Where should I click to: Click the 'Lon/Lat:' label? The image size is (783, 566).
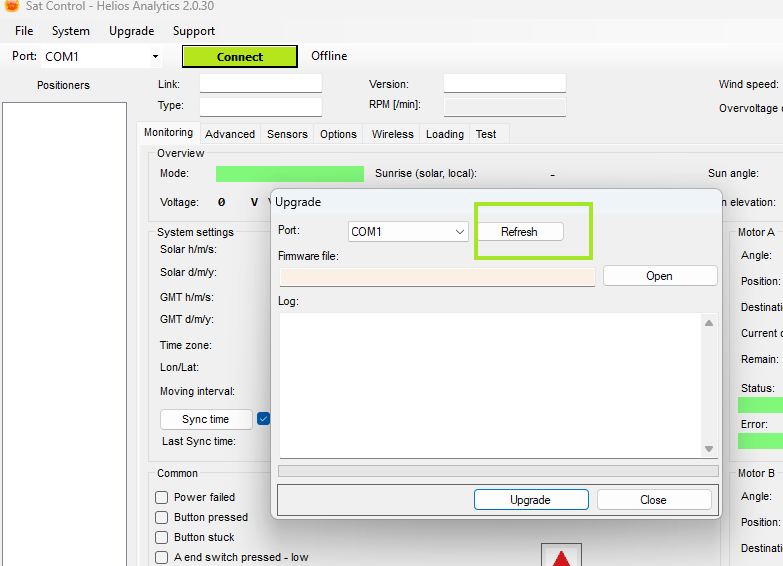click(x=179, y=367)
